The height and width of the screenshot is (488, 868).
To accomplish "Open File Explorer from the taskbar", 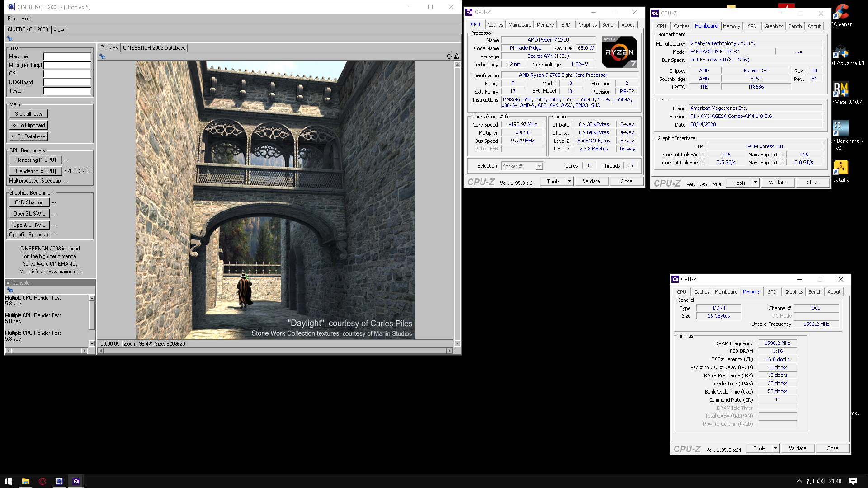I will tap(26, 481).
